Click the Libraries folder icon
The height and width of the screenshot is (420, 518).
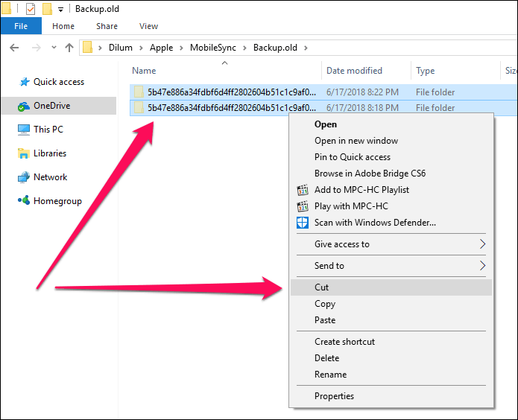(x=24, y=153)
